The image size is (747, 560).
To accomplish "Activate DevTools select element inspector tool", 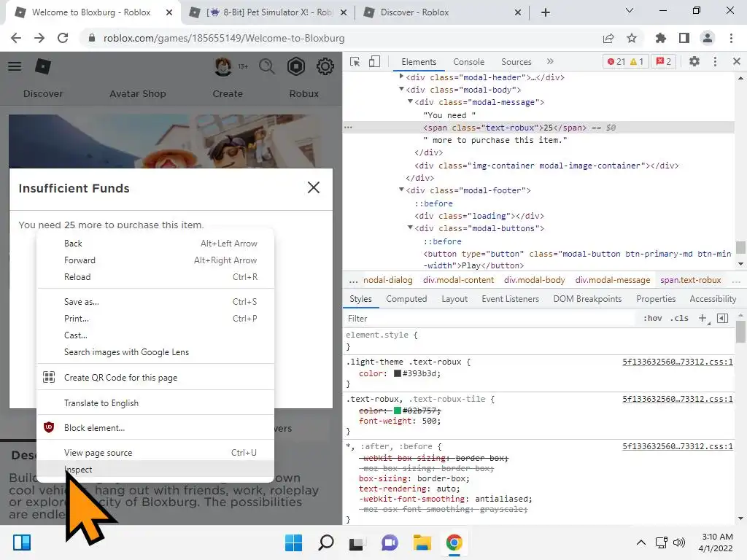I will click(x=355, y=61).
